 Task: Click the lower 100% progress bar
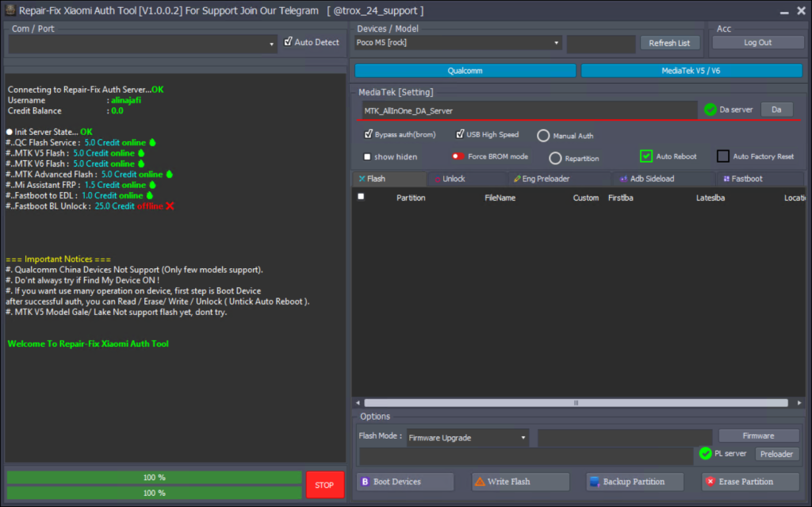tap(153, 493)
